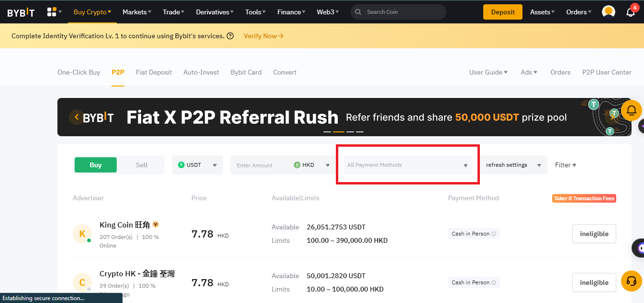The height and width of the screenshot is (303, 644).
Task: Expand the Filter options
Action: [x=566, y=165]
